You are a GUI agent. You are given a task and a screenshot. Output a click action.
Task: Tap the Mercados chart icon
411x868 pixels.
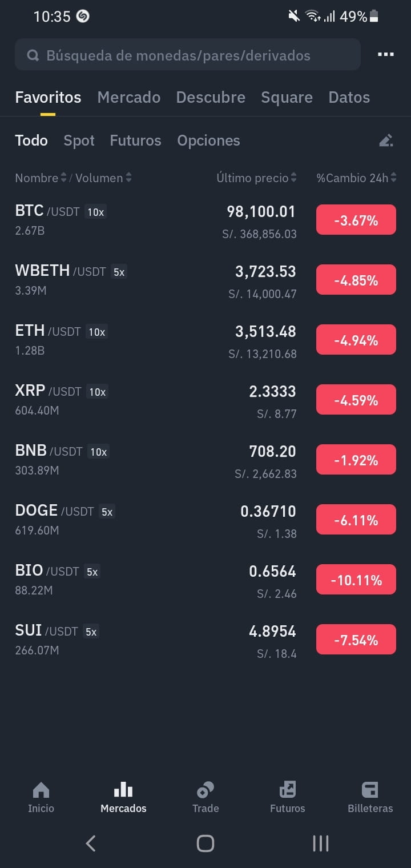click(123, 790)
